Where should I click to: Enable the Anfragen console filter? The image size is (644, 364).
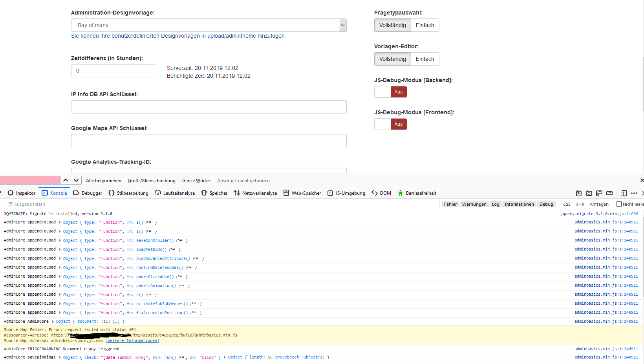coord(599,204)
